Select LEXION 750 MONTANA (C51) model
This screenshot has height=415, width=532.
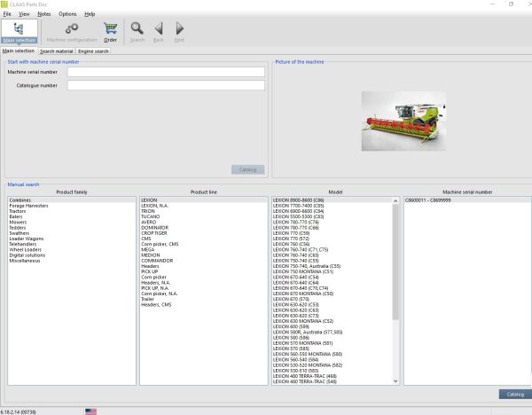tap(332, 271)
